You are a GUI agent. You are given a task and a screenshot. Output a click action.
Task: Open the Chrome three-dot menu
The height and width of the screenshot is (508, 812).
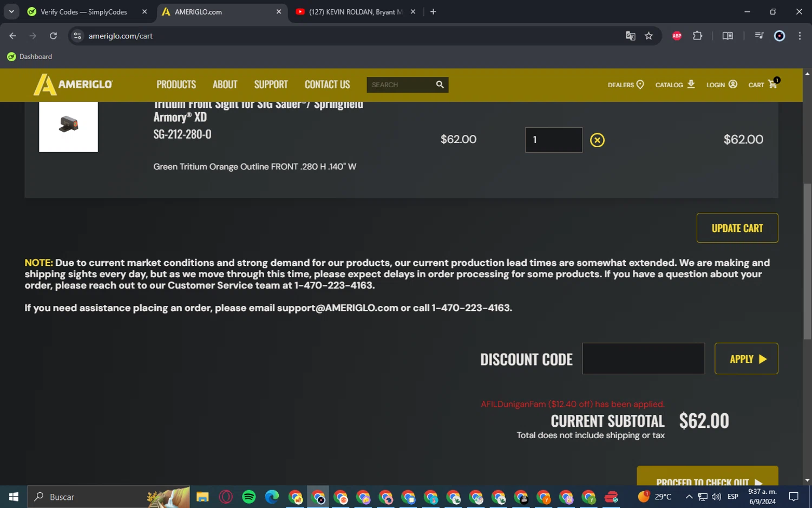click(x=800, y=36)
